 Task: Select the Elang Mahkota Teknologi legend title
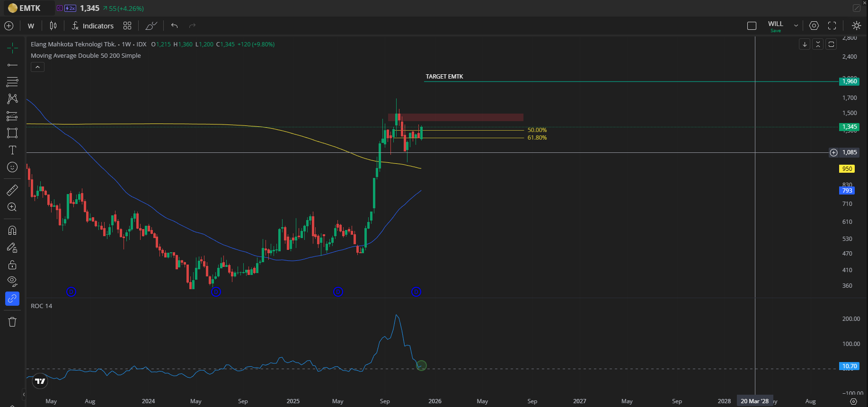pos(89,44)
